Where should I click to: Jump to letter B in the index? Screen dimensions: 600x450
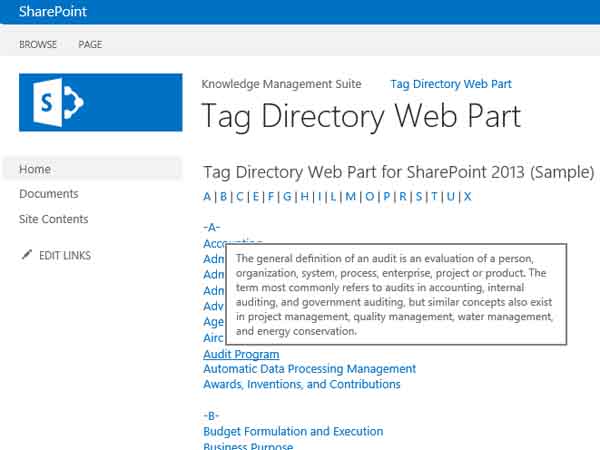coord(223,196)
